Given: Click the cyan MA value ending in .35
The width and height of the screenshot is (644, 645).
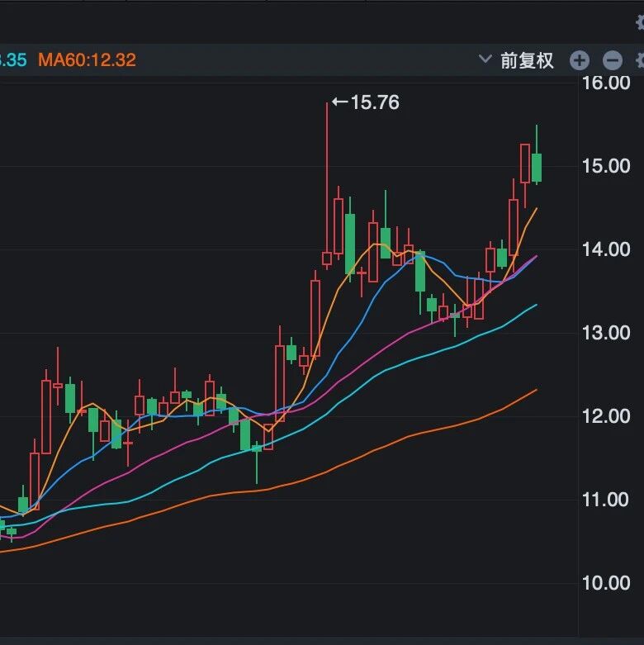Looking at the screenshot, I should click(13, 60).
